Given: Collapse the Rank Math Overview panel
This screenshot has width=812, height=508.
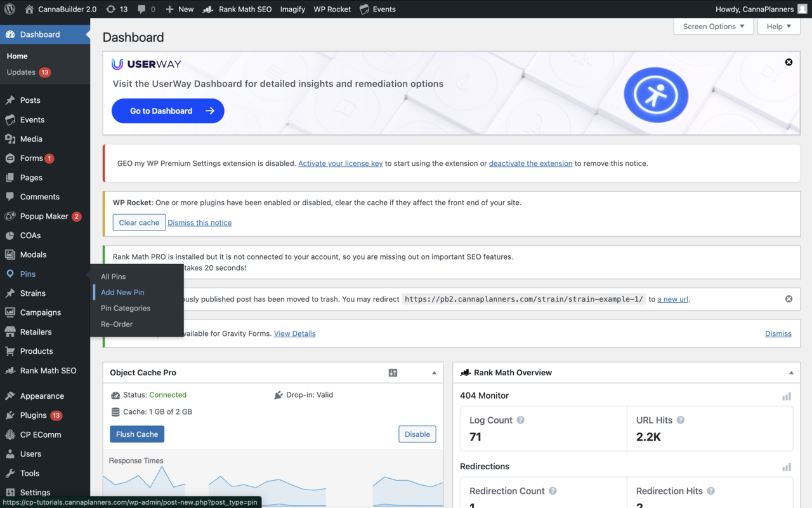Looking at the screenshot, I should (x=791, y=373).
